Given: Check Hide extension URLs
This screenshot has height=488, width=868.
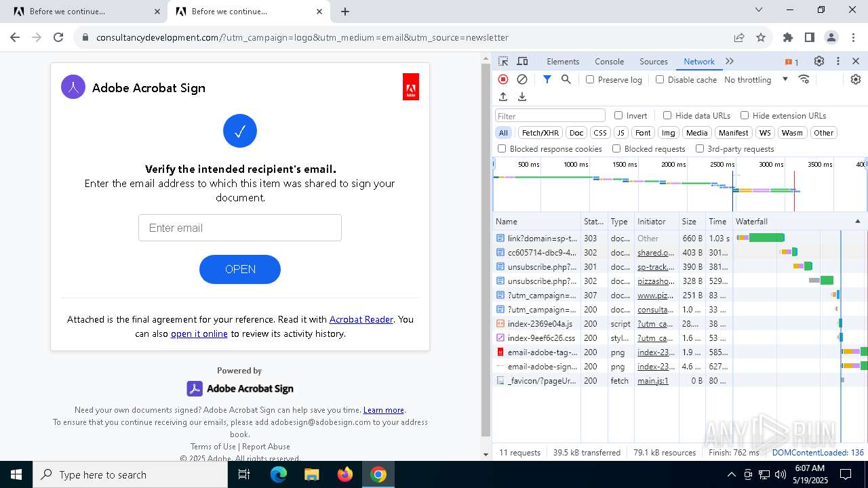Looking at the screenshot, I should tap(745, 115).
